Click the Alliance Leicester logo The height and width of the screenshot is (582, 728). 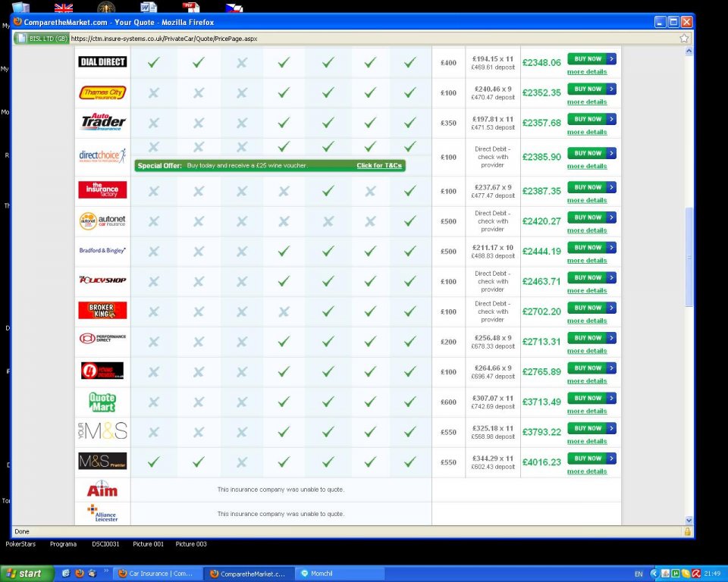pos(102,513)
